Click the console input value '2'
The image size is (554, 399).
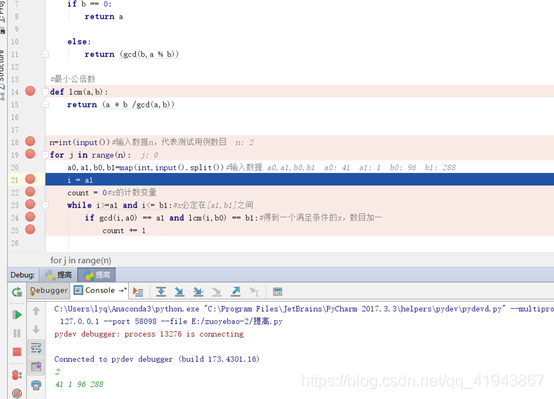(x=57, y=372)
